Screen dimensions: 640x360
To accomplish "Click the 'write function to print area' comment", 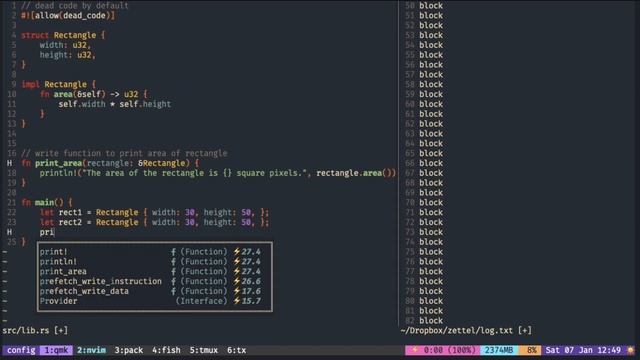I will pyautogui.click(x=124, y=153).
